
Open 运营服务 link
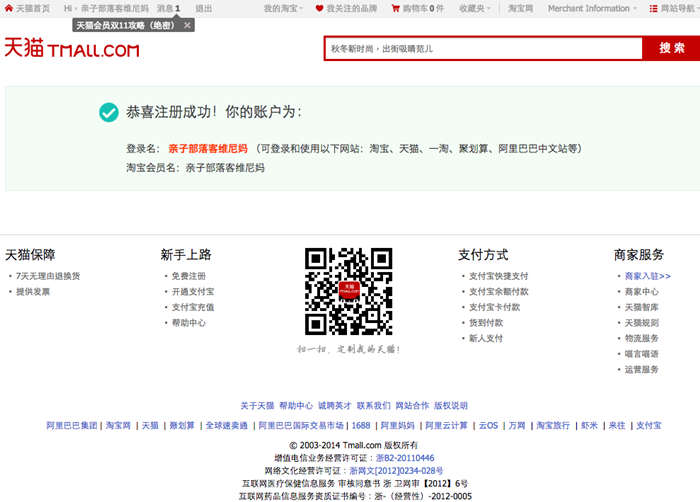[x=642, y=370]
